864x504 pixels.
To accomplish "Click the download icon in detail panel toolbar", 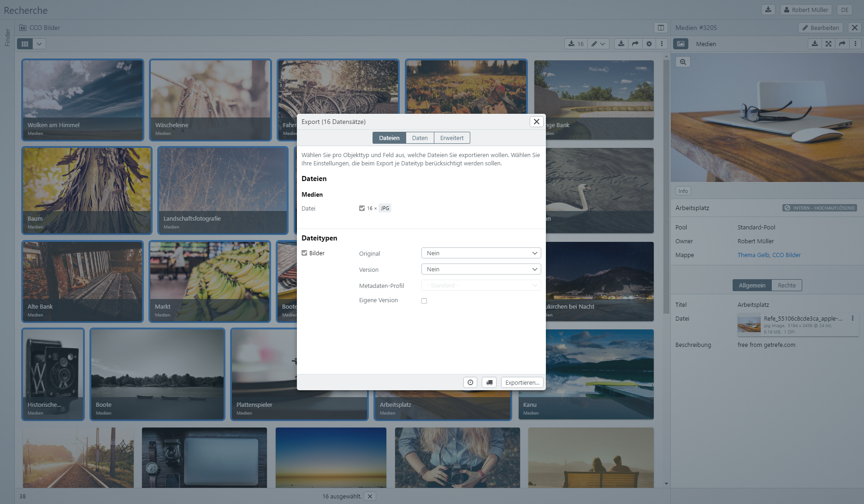I will click(x=815, y=44).
